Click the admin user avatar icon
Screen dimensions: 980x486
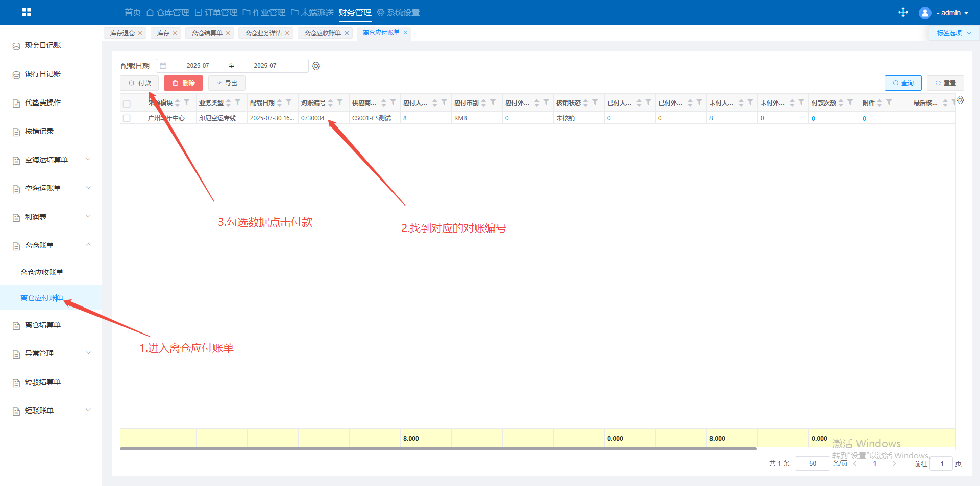coord(924,13)
